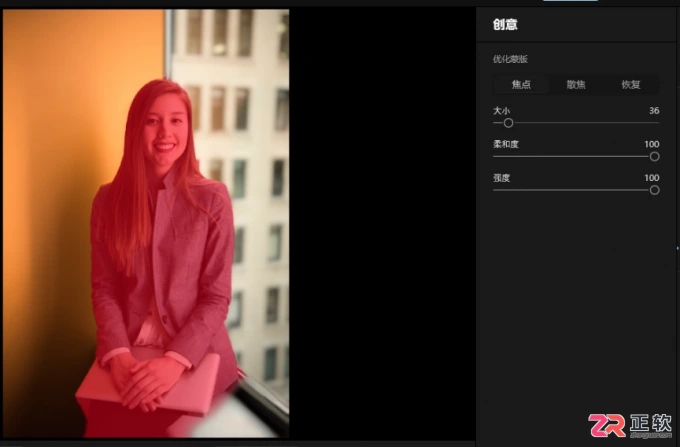The image size is (680, 447).
Task: Select the 焦点 mask mode
Action: 521,85
